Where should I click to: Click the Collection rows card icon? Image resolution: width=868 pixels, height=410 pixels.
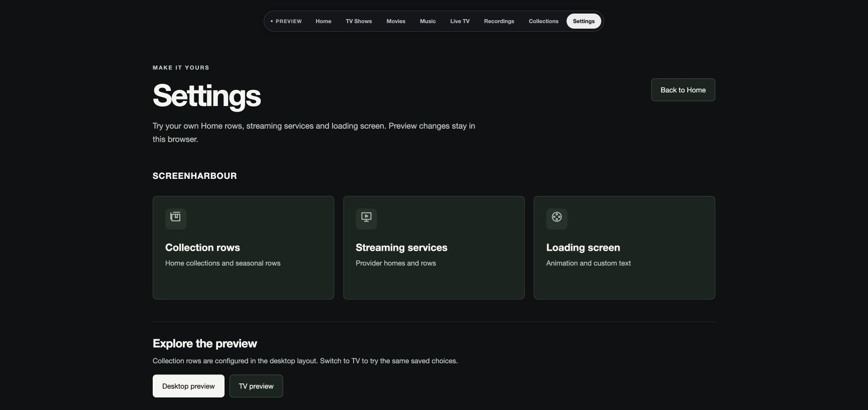176,219
